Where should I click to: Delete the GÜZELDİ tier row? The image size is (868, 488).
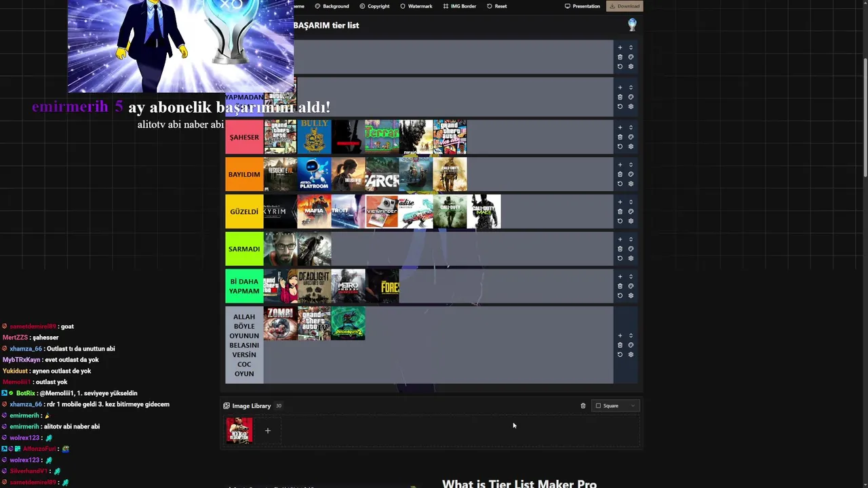coord(620,211)
